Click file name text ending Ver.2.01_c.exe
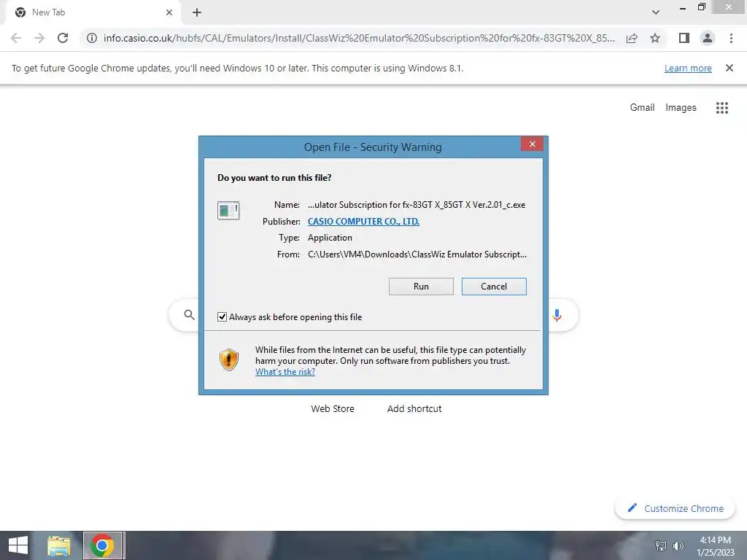Screen dimensions: 747x560 417,205
